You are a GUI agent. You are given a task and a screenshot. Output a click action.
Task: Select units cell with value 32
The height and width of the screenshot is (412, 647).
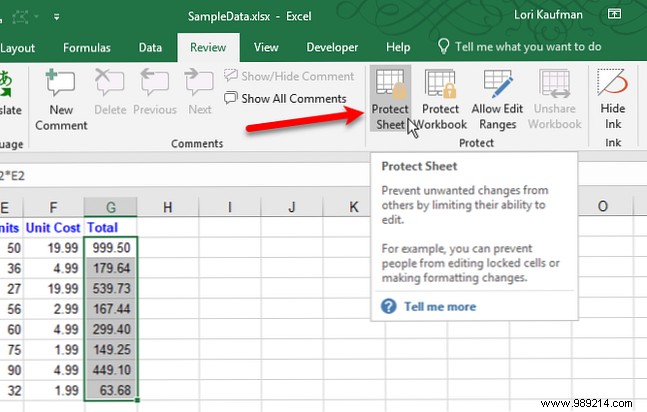pos(11,390)
